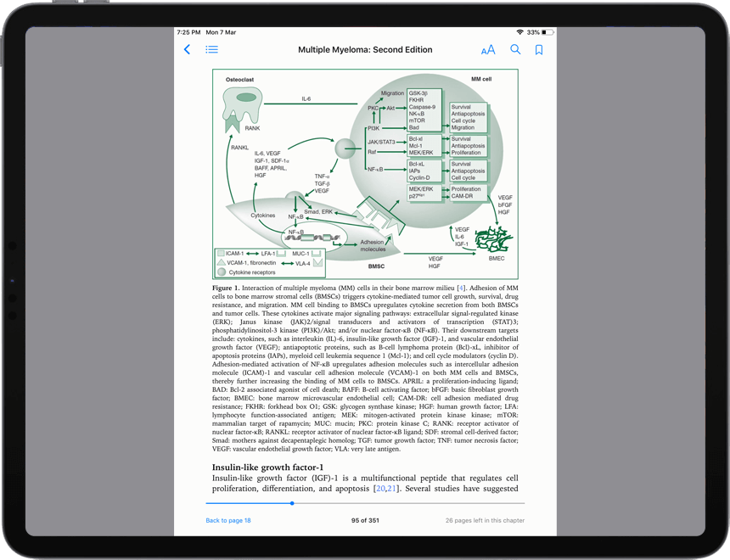Tap the 26 pages left in chapter label
730x560 pixels.
pos(485,520)
